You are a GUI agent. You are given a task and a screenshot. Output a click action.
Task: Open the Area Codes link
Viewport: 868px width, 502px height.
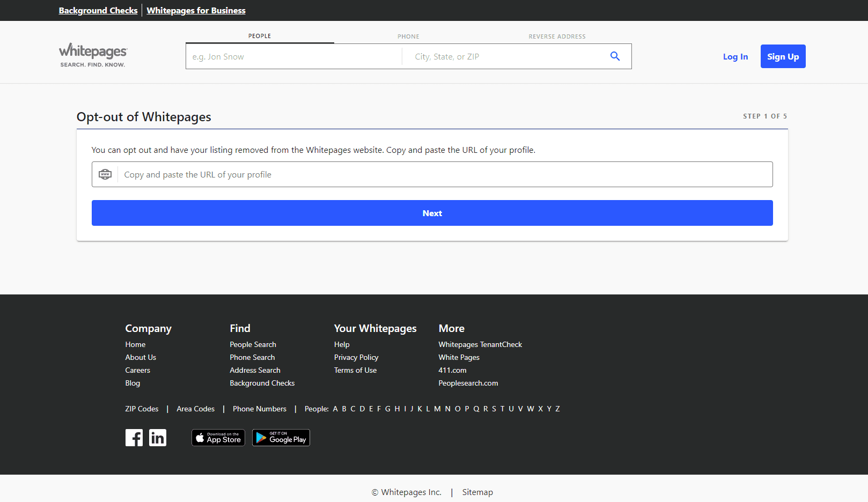pos(195,409)
